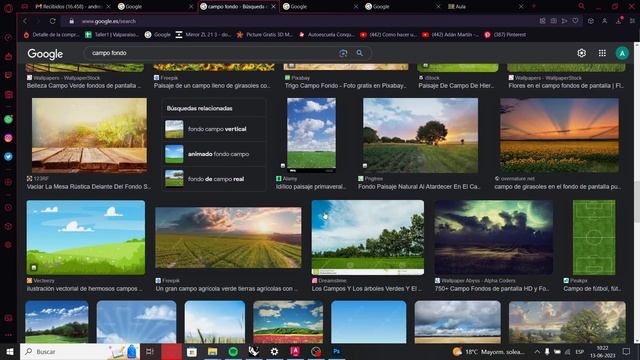640x360 pixels.
Task: Open the Windows Start menu
Action: [10, 351]
